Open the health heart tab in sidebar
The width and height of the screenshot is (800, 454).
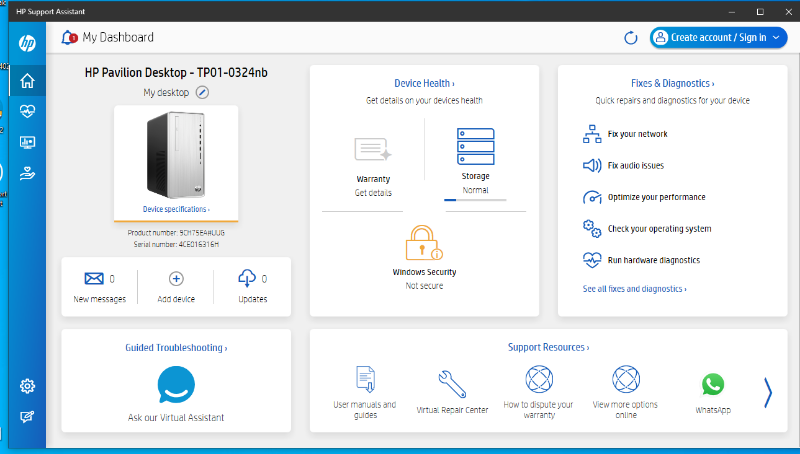point(28,111)
